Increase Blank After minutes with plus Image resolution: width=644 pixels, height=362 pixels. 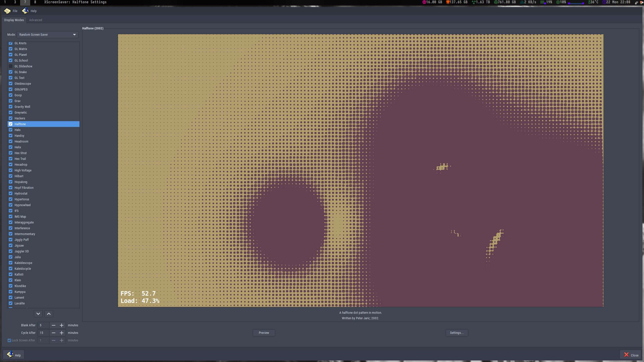(62, 325)
